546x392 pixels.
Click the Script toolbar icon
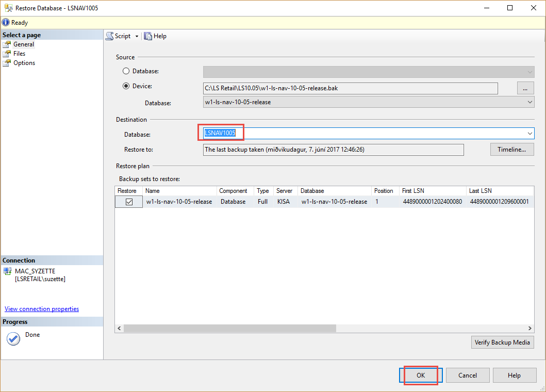tap(110, 36)
